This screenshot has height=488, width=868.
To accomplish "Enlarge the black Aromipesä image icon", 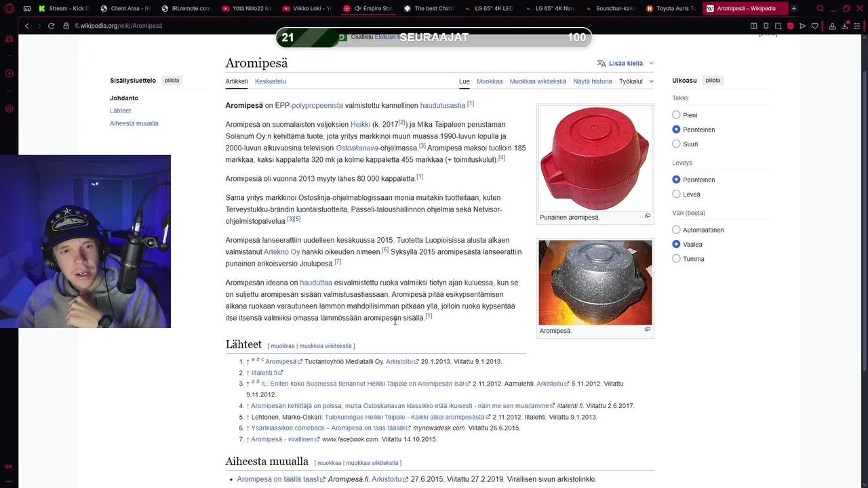I will [x=647, y=329].
